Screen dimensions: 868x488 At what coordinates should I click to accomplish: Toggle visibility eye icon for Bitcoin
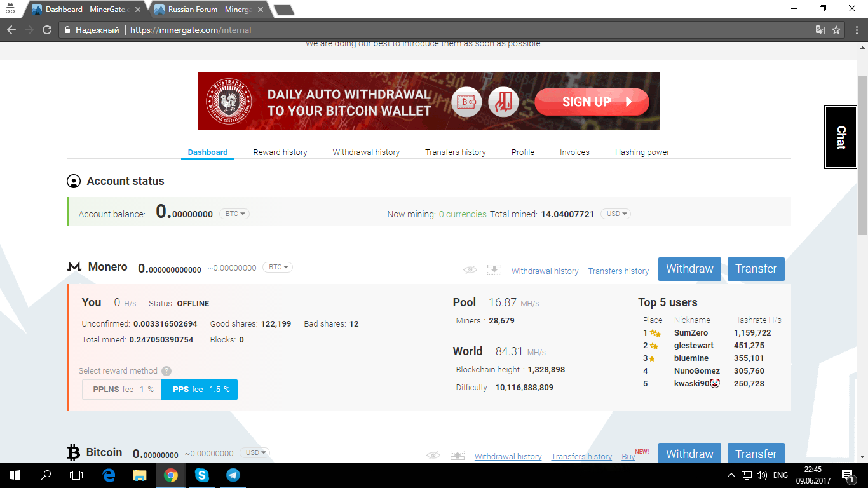coord(433,456)
